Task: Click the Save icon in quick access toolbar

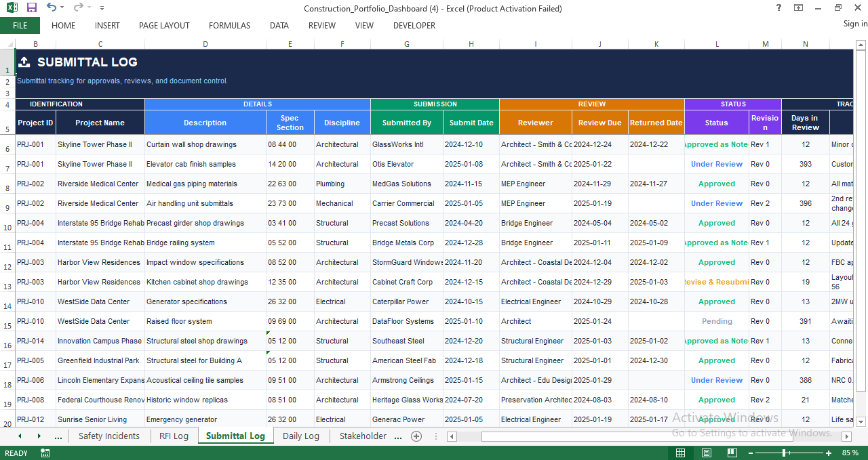Action: click(x=32, y=7)
